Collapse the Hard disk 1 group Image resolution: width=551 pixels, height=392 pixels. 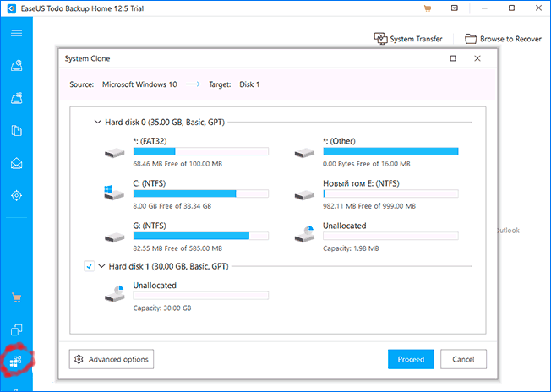tap(101, 266)
